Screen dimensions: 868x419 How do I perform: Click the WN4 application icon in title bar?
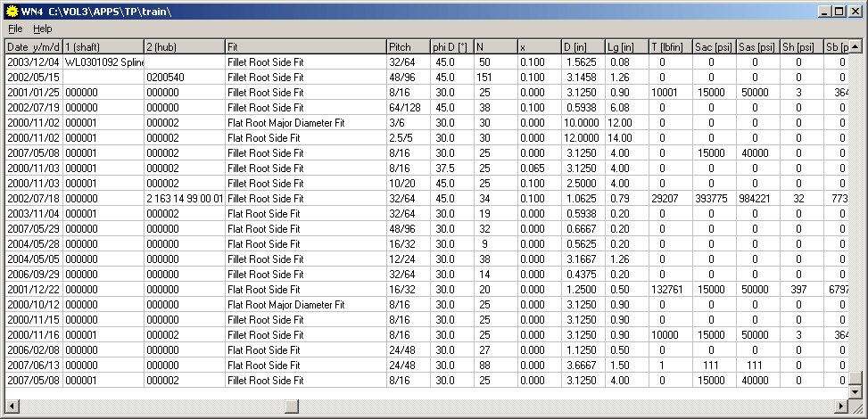12,11
